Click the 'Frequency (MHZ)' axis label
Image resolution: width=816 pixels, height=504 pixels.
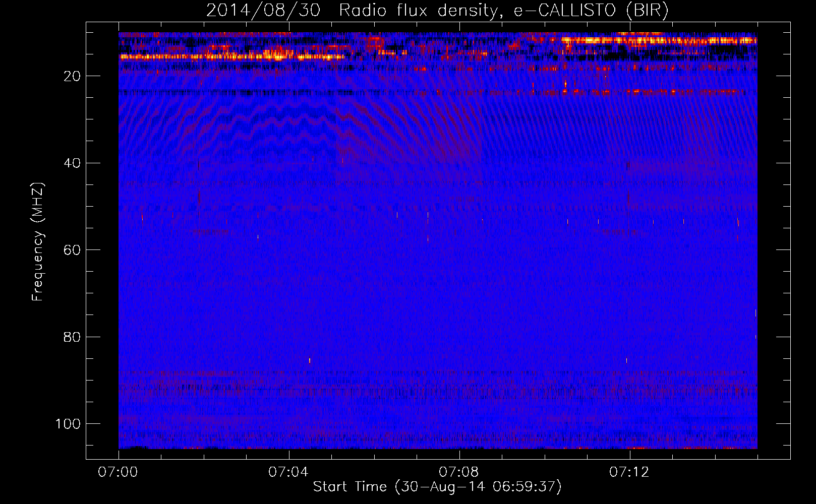pyautogui.click(x=38, y=242)
